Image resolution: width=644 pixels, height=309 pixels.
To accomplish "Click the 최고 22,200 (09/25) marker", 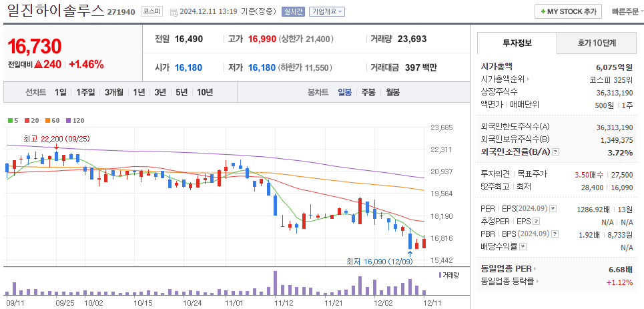I will pyautogui.click(x=56, y=139).
